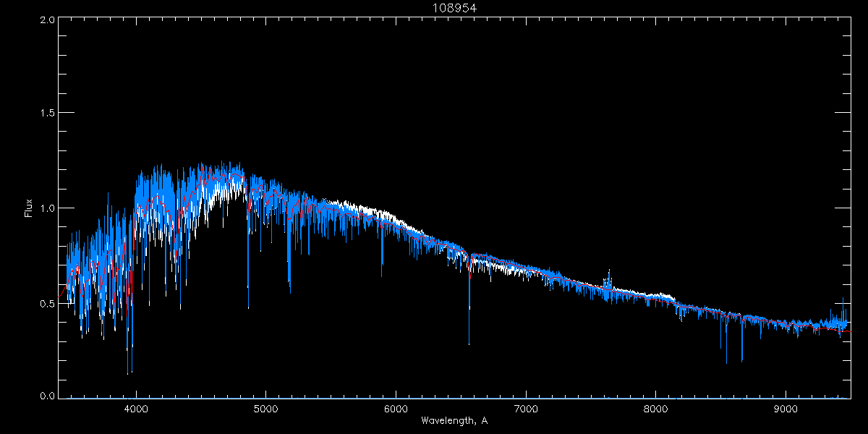Click the 0.0 flux tick label

(46, 396)
